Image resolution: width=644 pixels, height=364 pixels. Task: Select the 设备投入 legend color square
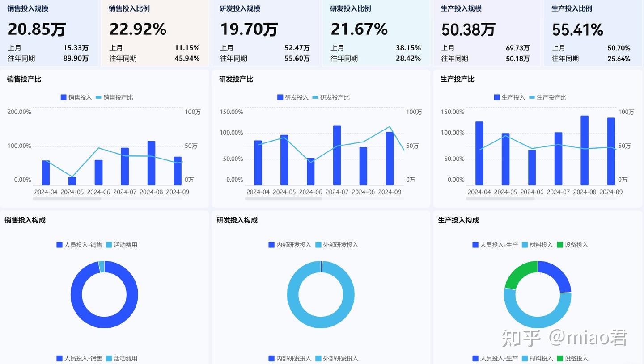click(561, 244)
